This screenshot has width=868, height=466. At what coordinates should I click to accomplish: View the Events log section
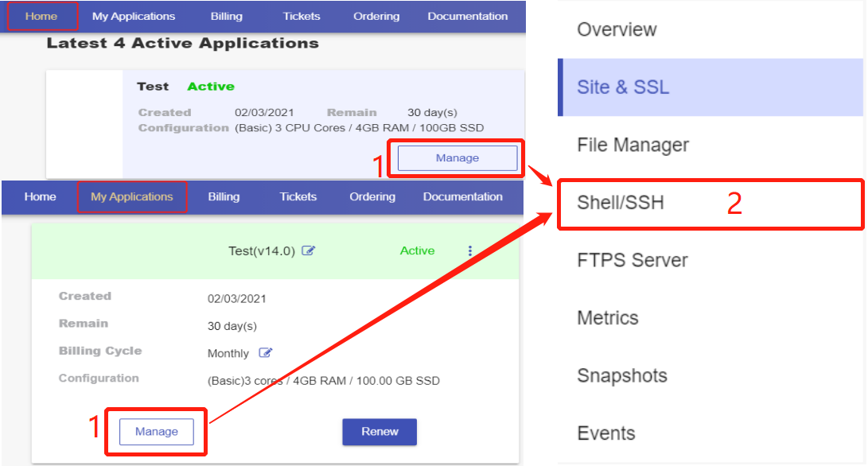click(605, 433)
